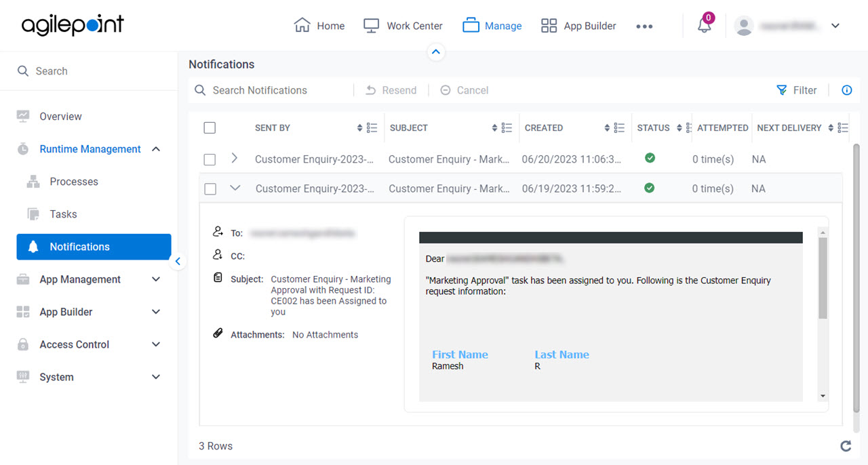Screen dimensions: 868x465
Task: Click the Subject document icon in details
Action: (x=218, y=278)
